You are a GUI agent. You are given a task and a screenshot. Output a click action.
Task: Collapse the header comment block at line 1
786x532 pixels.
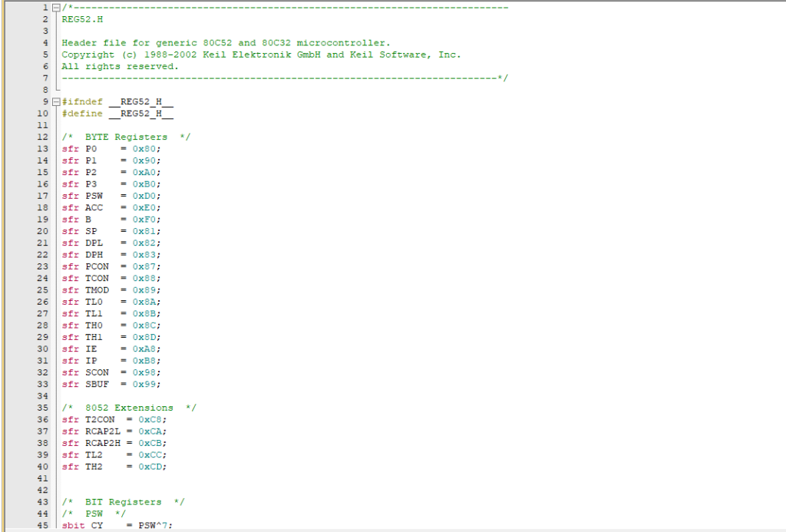56,7
